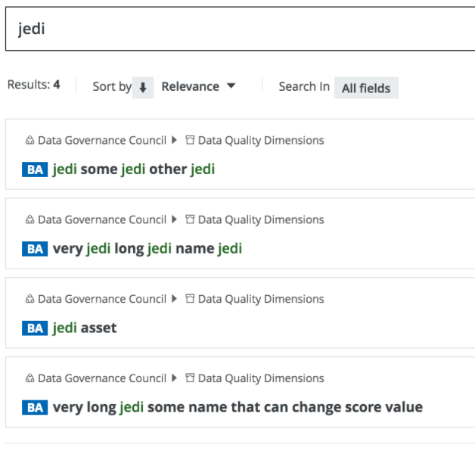Click BA badge on 'jedi some jedi other' result
Image resolution: width=475 pixels, height=476 pixels.
pos(35,170)
